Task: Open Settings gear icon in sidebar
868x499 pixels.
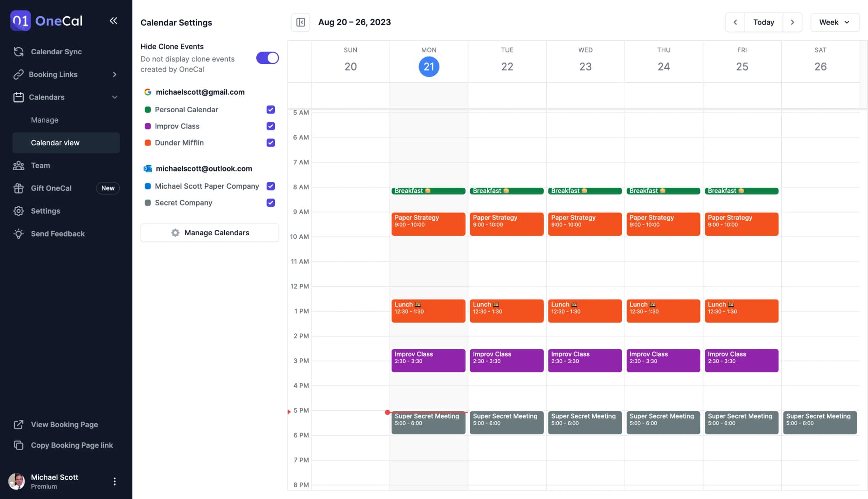Action: click(19, 211)
